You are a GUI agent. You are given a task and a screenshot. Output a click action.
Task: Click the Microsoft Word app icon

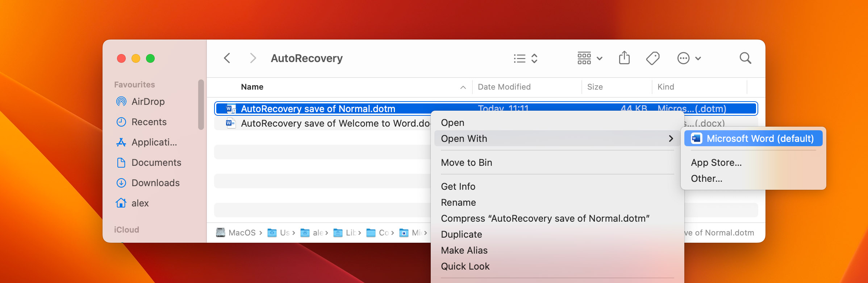click(x=696, y=139)
